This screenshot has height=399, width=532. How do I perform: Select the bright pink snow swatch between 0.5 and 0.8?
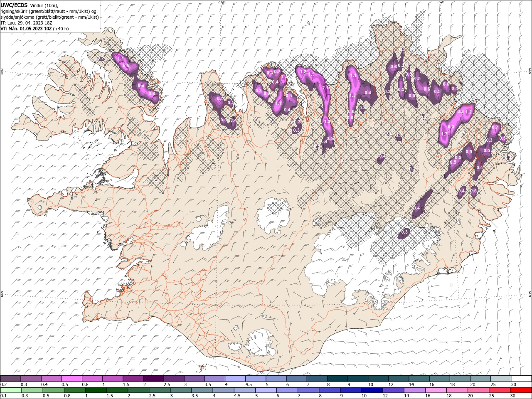(x=72, y=379)
